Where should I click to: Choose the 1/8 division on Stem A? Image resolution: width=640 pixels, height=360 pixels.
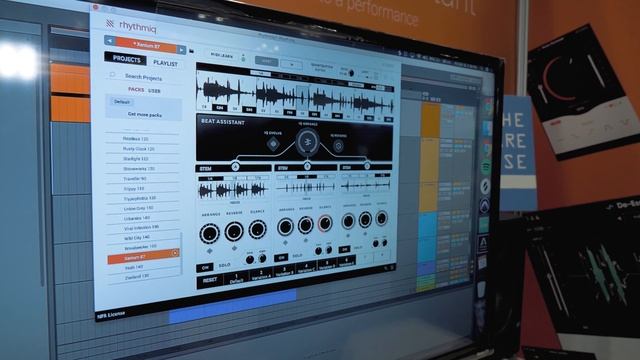[235, 178]
